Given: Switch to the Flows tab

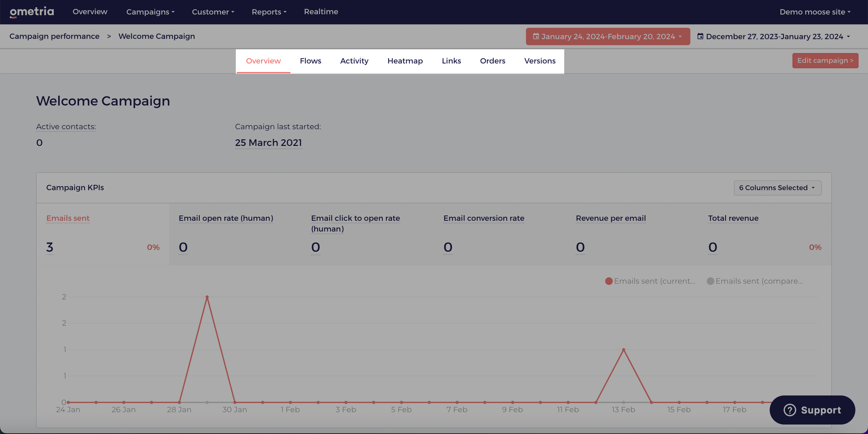Looking at the screenshot, I should pyautogui.click(x=310, y=61).
